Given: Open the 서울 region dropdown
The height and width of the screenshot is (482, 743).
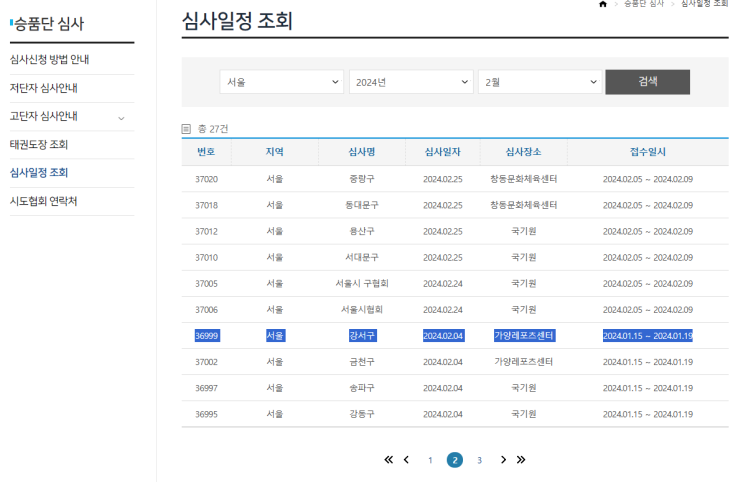Looking at the screenshot, I should pyautogui.click(x=281, y=82).
